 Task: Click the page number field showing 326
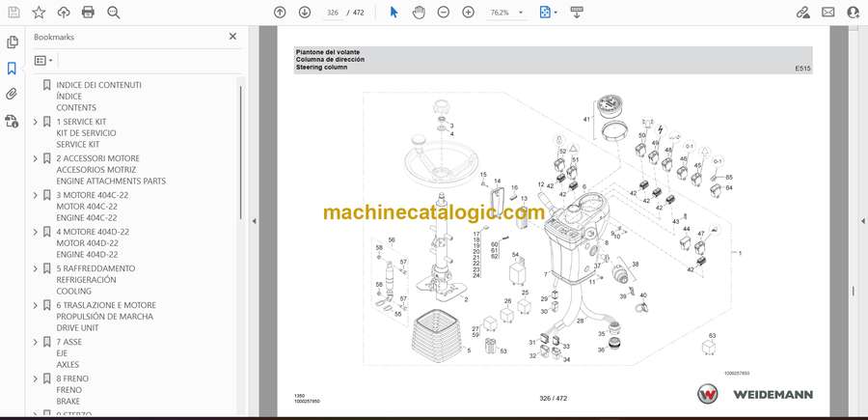tap(333, 13)
